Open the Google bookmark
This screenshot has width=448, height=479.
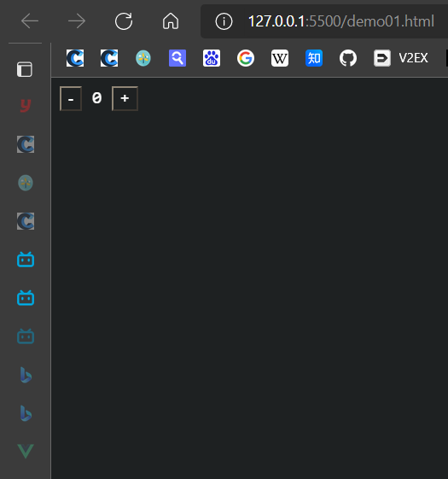point(246,58)
